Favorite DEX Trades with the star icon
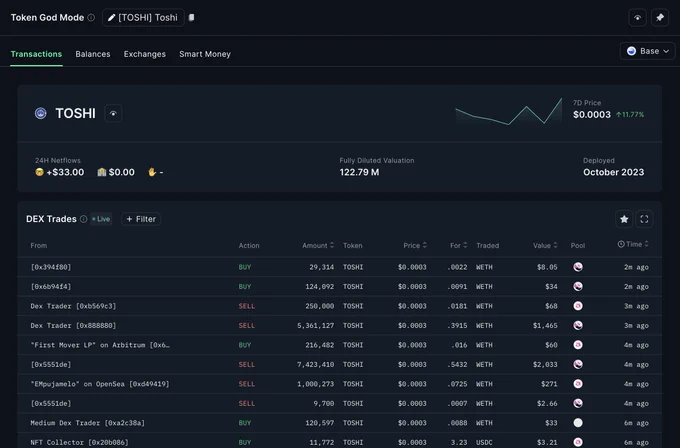680x448 pixels. pyautogui.click(x=624, y=219)
